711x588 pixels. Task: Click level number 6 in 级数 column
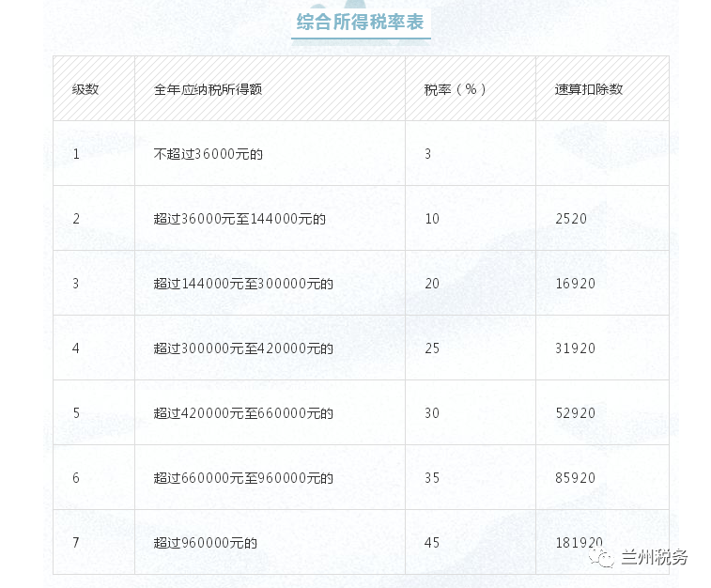tap(76, 478)
